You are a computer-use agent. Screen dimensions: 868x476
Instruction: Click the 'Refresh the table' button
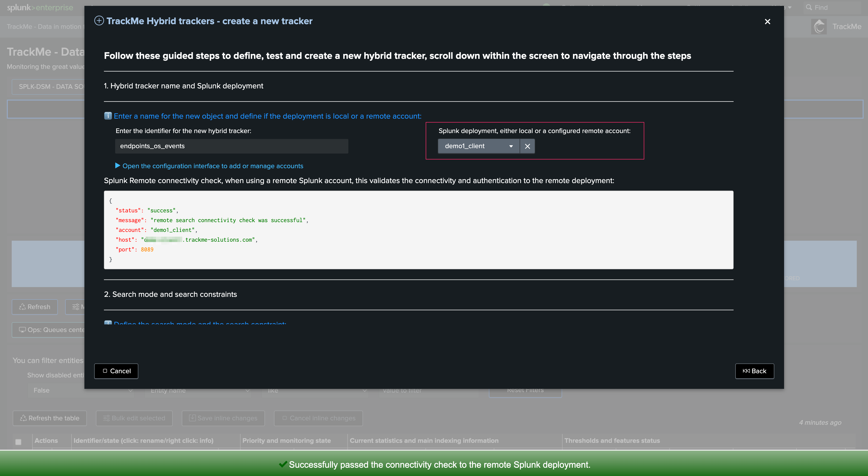pos(50,418)
